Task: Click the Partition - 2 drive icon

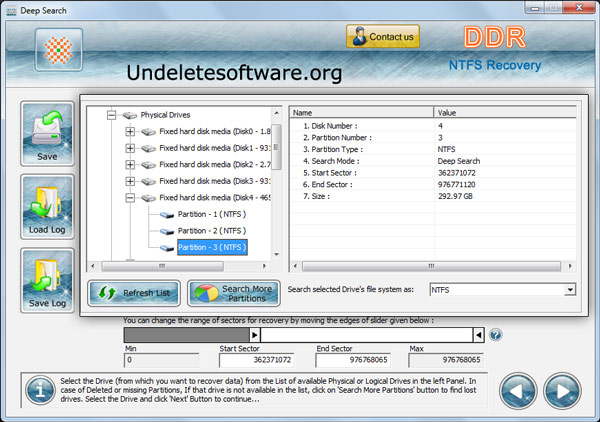Action: coord(167,231)
